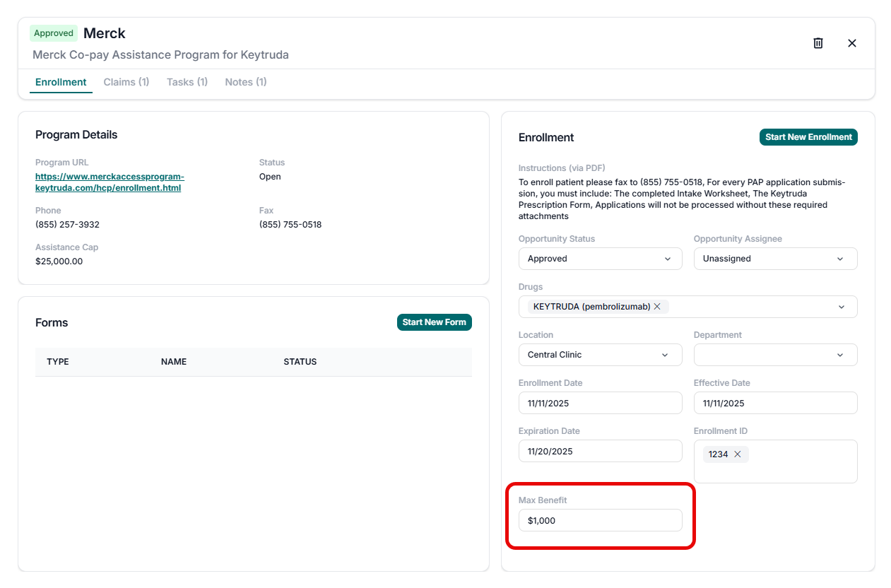Expand the Drugs dropdown chevron
Screen dimensions: 891x588
pos(841,307)
